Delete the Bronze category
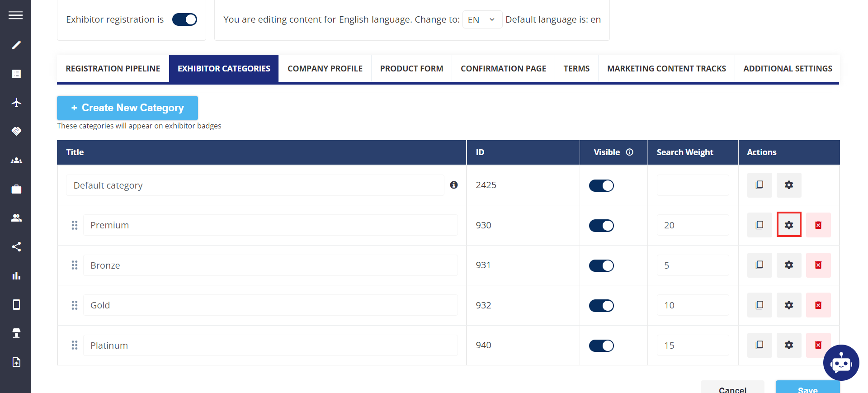Screen dimensions: 868x393 click(x=818, y=265)
